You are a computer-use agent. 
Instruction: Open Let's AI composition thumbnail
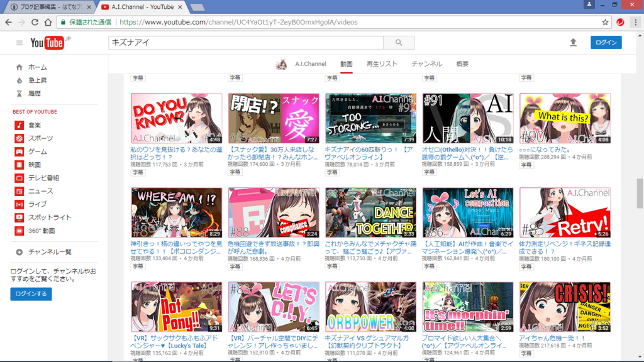[468, 212]
